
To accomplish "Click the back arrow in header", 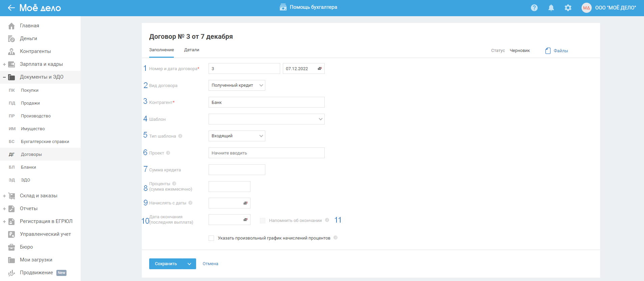I will (11, 8).
